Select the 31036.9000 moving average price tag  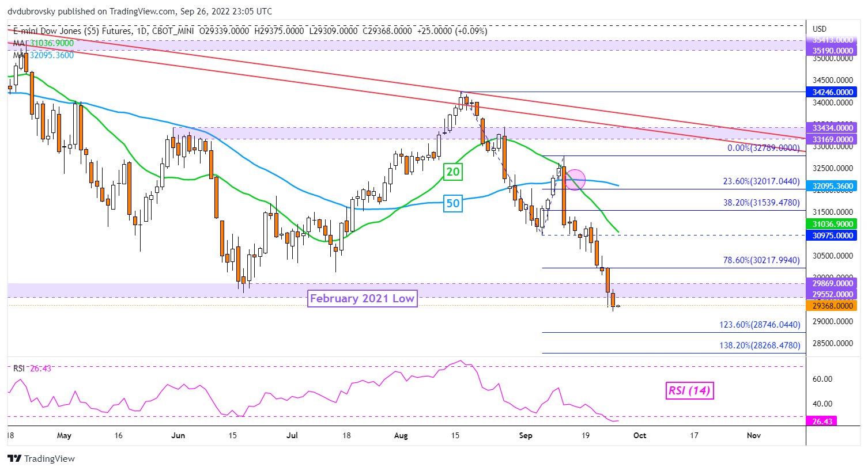[833, 224]
